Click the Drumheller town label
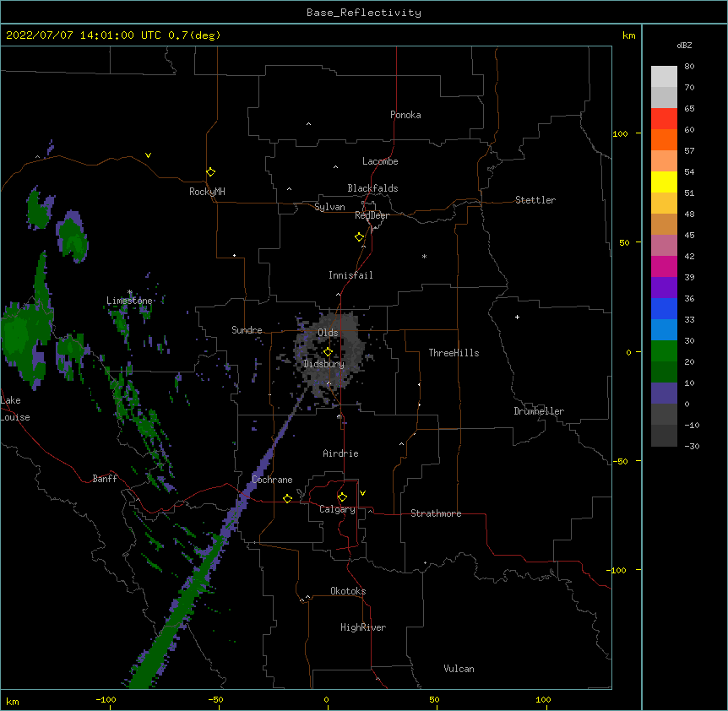 coord(539,411)
